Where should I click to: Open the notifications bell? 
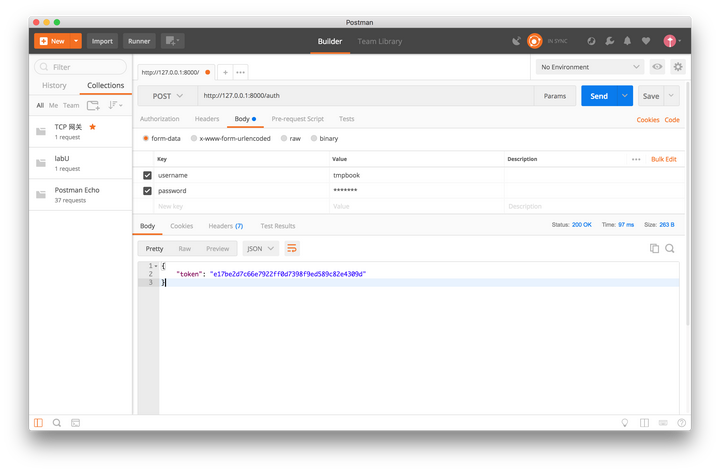pos(627,41)
